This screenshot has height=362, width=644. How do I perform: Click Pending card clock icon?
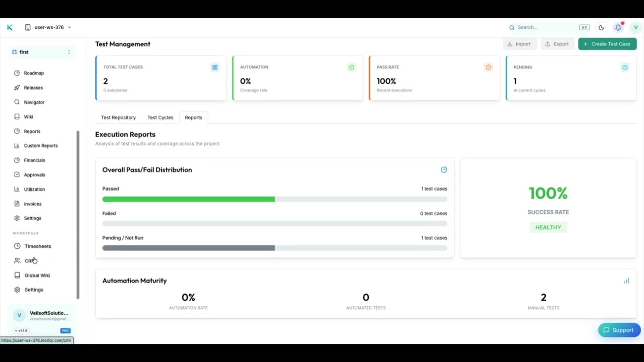(625, 67)
